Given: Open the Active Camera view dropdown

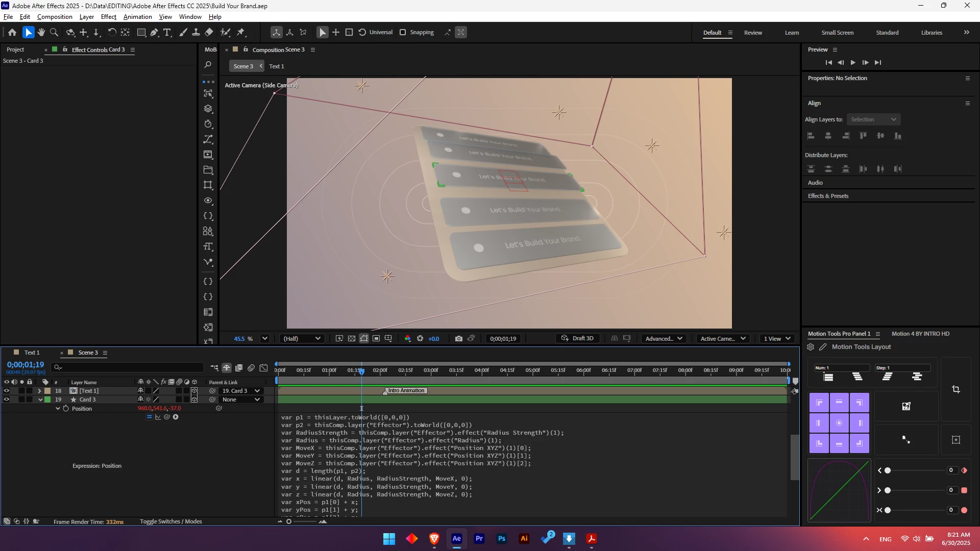Looking at the screenshot, I should 723,339.
